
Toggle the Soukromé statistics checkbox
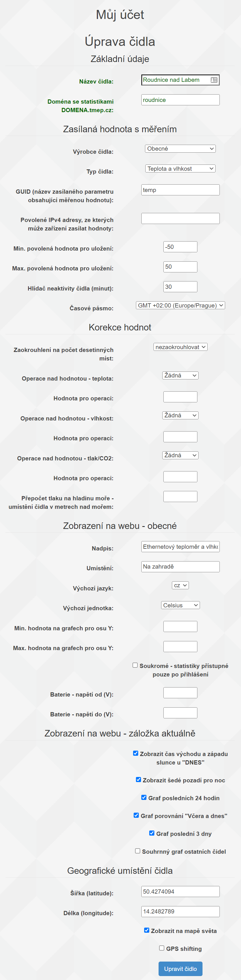[x=135, y=665]
